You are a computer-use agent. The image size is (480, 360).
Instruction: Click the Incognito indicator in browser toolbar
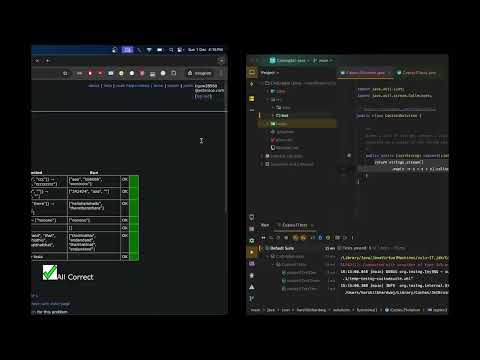pyautogui.click(x=199, y=73)
